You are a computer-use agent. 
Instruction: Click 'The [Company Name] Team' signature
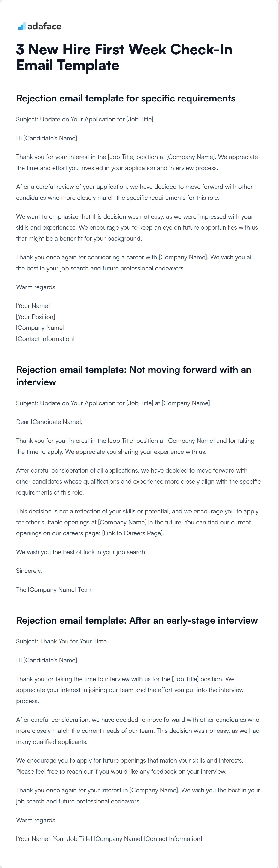pos(54,590)
